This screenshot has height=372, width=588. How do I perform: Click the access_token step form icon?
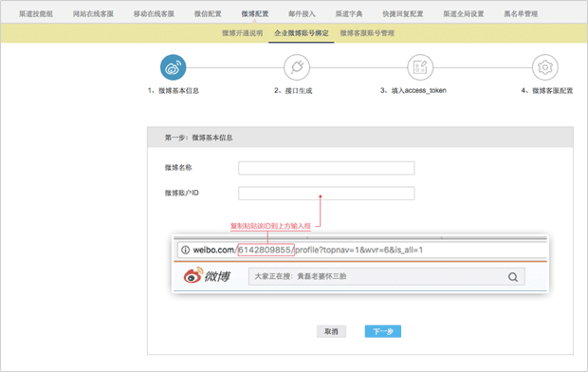[x=420, y=67]
